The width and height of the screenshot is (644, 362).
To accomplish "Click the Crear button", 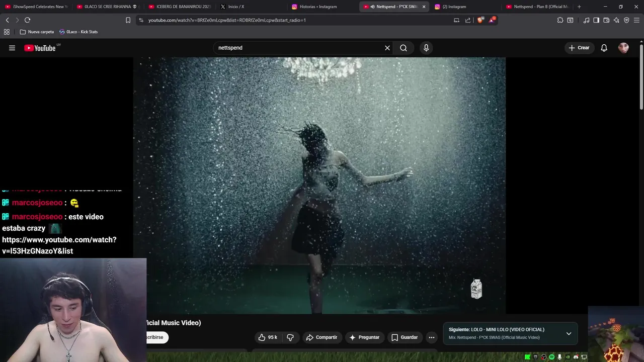I will click(x=579, y=48).
